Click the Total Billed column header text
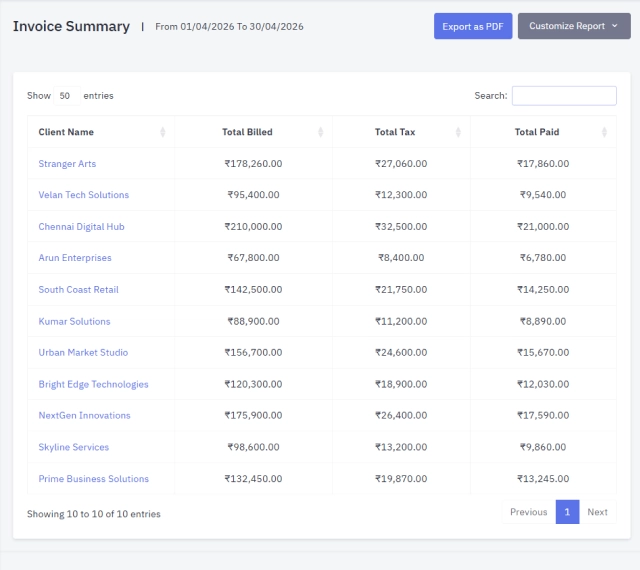640x570 pixels. [247, 132]
